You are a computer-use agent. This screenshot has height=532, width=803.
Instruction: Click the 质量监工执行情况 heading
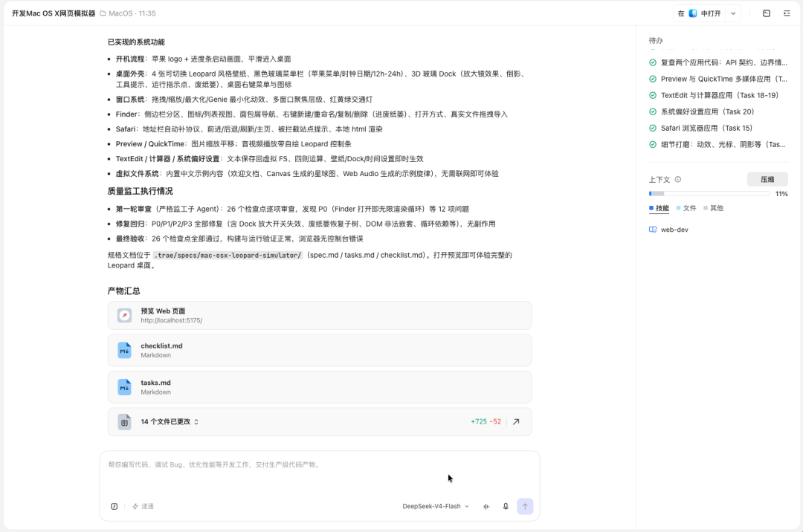(x=141, y=191)
